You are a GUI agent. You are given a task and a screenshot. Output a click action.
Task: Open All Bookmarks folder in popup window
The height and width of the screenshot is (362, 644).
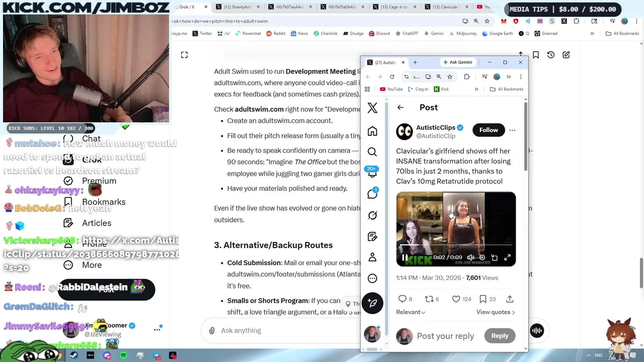[507, 89]
